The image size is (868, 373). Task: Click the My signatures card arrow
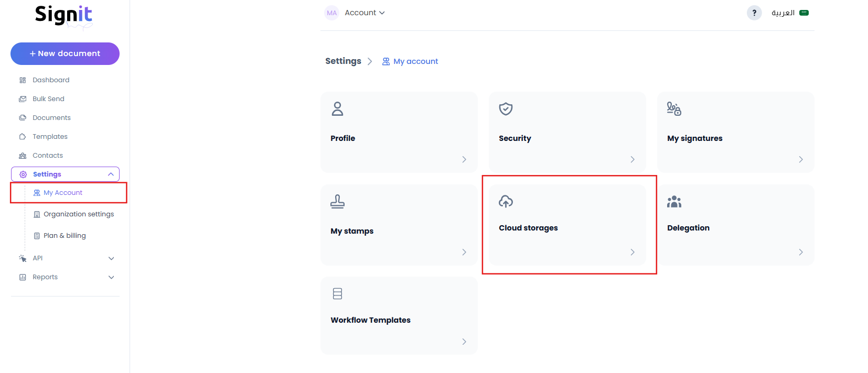(801, 159)
